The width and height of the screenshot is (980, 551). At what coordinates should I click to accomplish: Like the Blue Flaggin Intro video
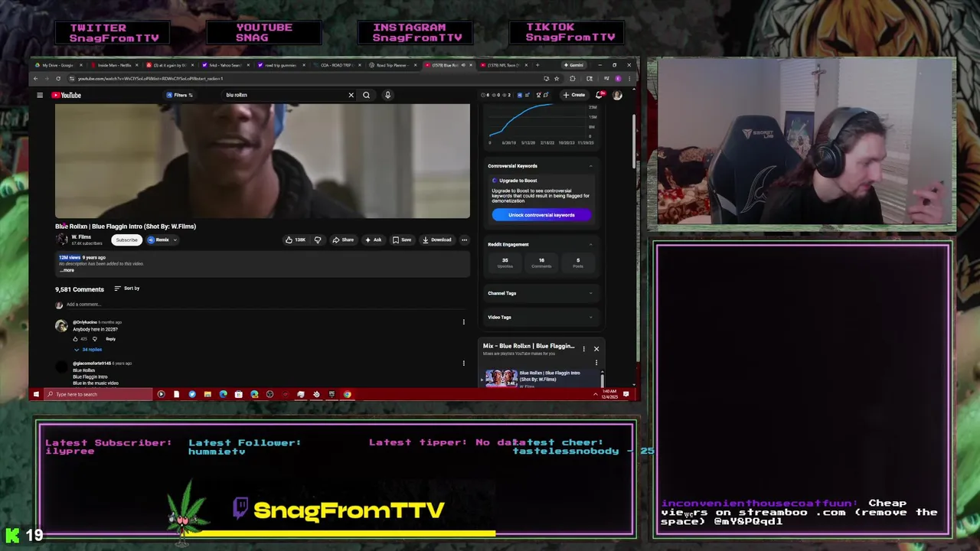pyautogui.click(x=296, y=240)
